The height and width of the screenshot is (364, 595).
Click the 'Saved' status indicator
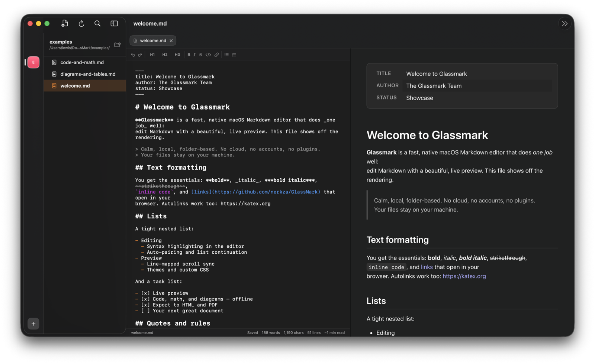click(x=253, y=333)
